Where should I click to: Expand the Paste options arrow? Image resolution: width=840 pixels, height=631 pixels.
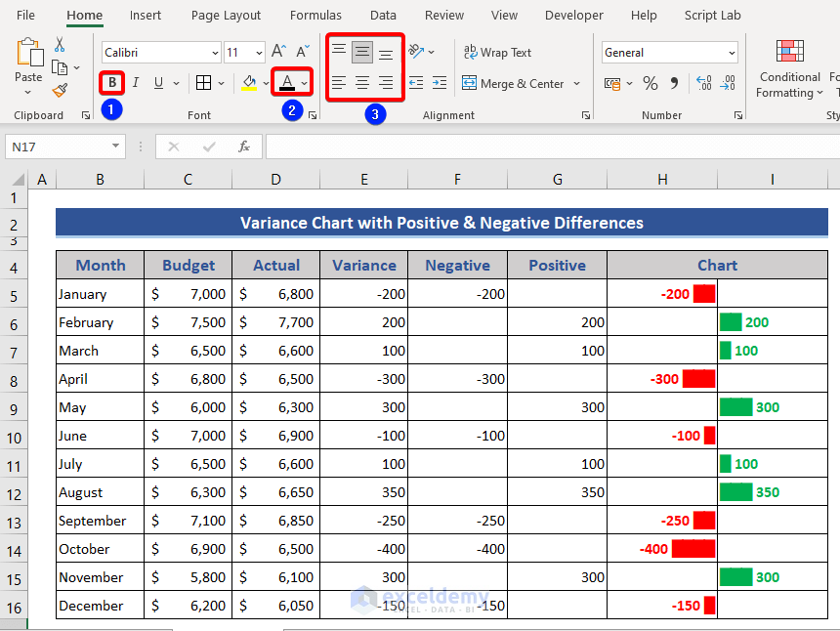click(28, 92)
